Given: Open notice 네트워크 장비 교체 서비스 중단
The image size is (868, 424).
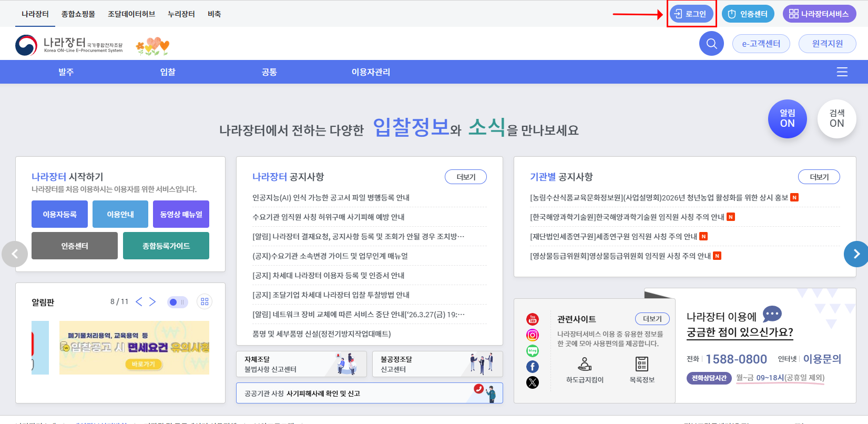Looking at the screenshot, I should [359, 314].
